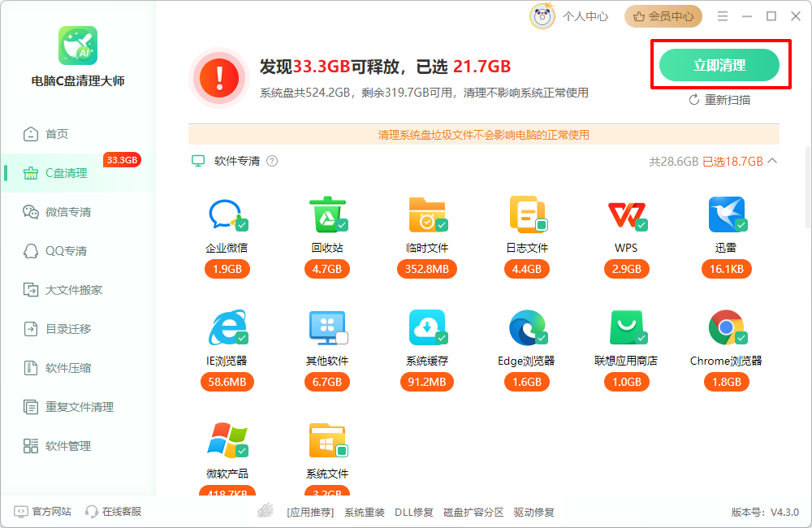Click the 迅雷 app icon
Image resolution: width=812 pixels, height=528 pixels.
(727, 214)
